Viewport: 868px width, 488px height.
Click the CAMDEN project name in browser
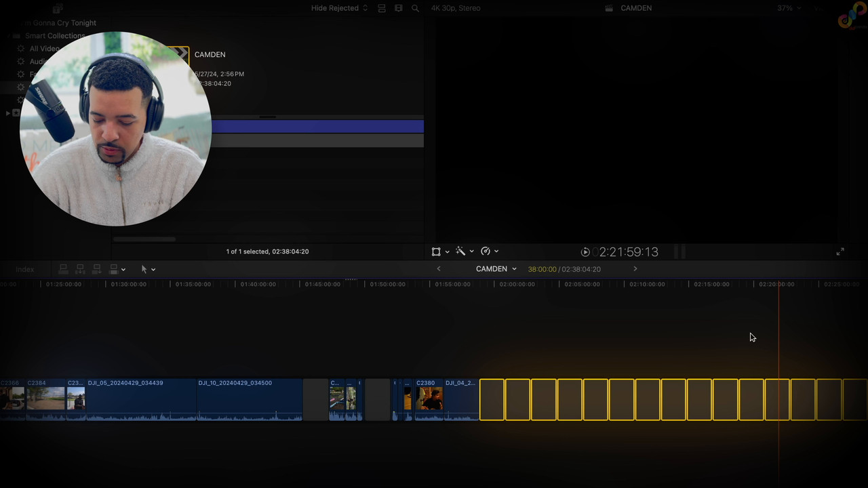(210, 54)
